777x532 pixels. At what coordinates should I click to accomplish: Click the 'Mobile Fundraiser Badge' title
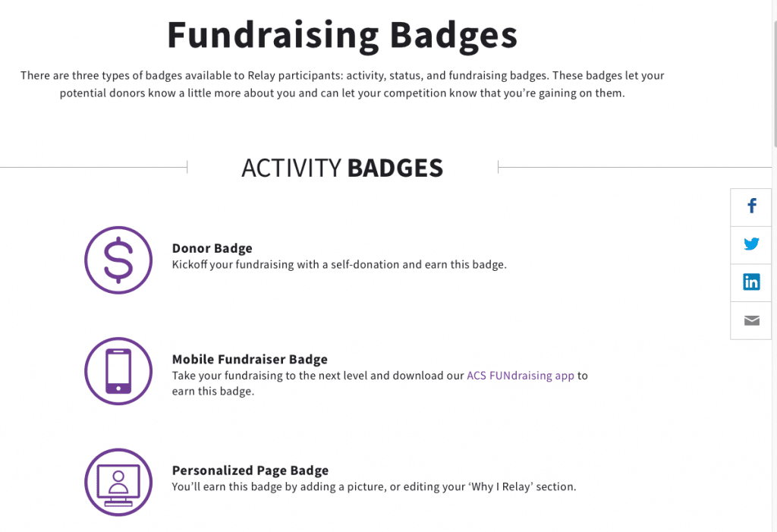click(248, 359)
